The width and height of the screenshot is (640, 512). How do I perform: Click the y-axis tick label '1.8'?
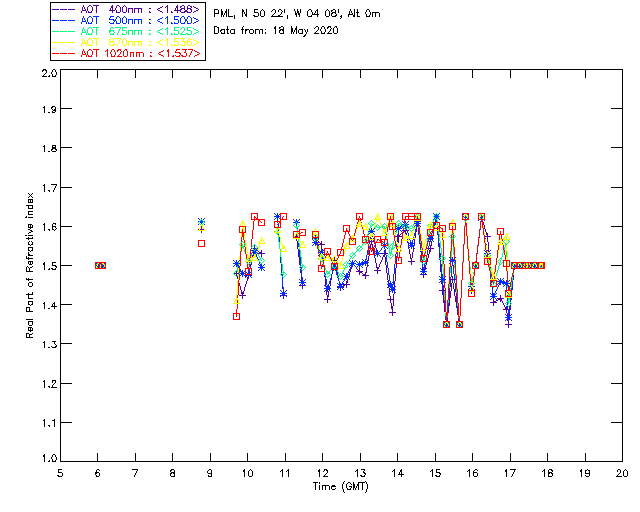point(49,148)
